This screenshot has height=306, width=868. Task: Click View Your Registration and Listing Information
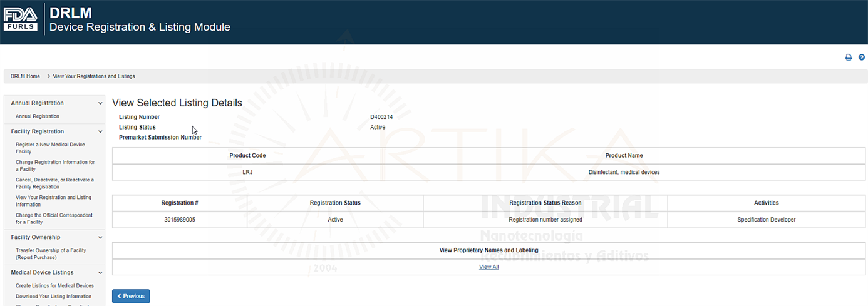[x=53, y=201]
